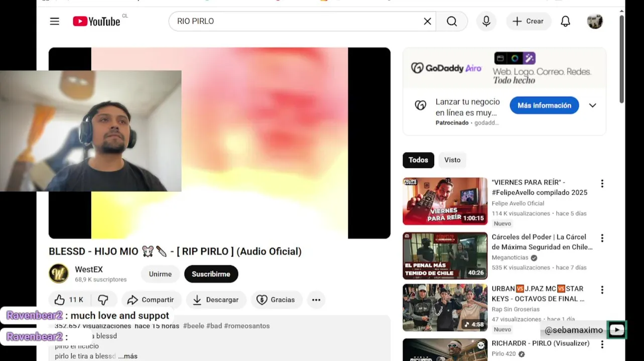Open the WestEX channel name link
Viewport: 644px width, 361px height.
(88, 269)
